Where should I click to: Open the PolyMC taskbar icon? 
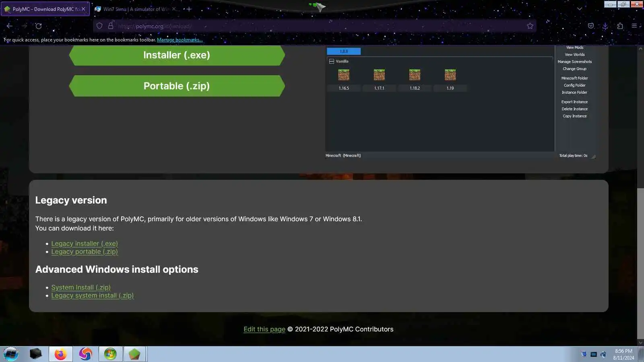(134, 354)
